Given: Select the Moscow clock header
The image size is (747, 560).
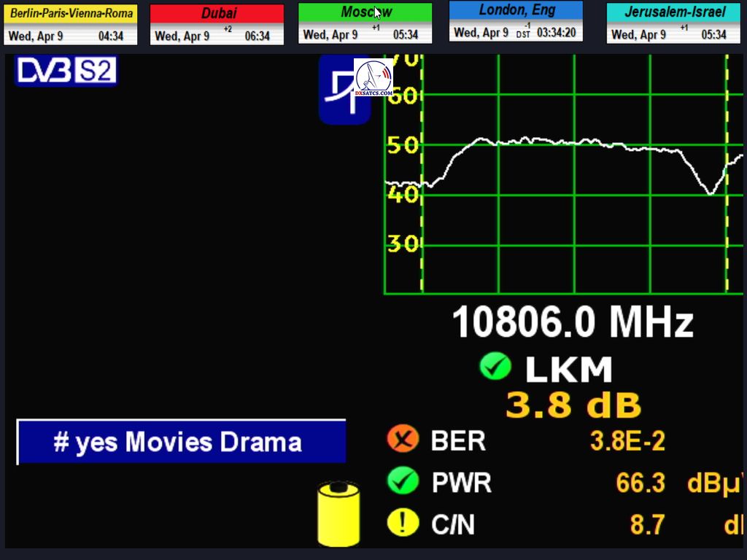Looking at the screenshot, I should tap(365, 12).
